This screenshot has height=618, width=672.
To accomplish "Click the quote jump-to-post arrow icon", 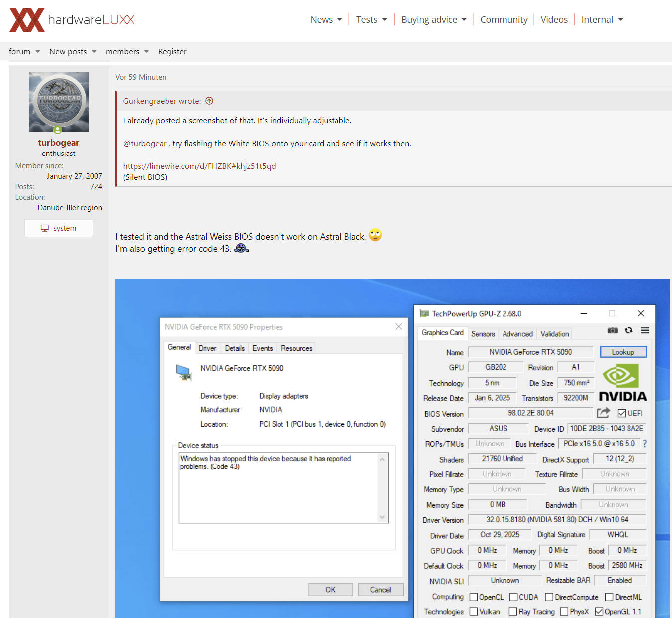I will (x=209, y=101).
